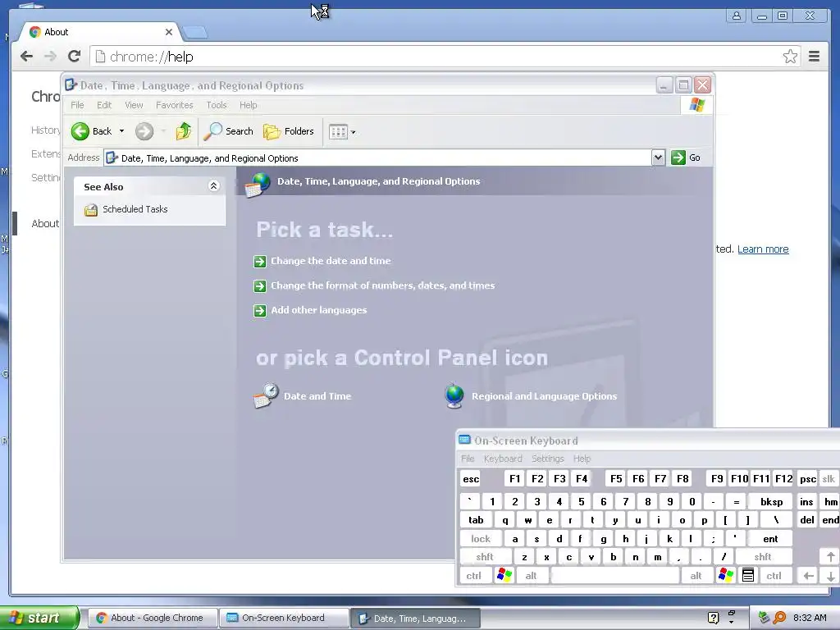Click the application menu key on keyboard
Screen dimensions: 840x630
point(748,575)
